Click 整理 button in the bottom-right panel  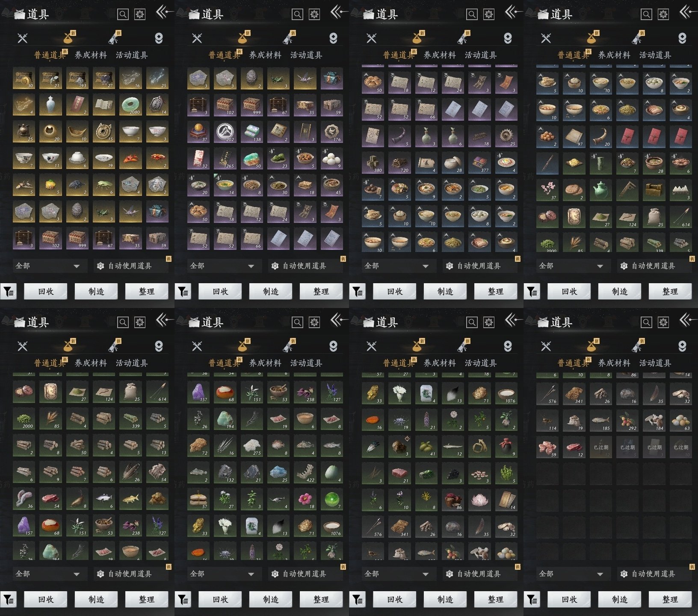670,600
